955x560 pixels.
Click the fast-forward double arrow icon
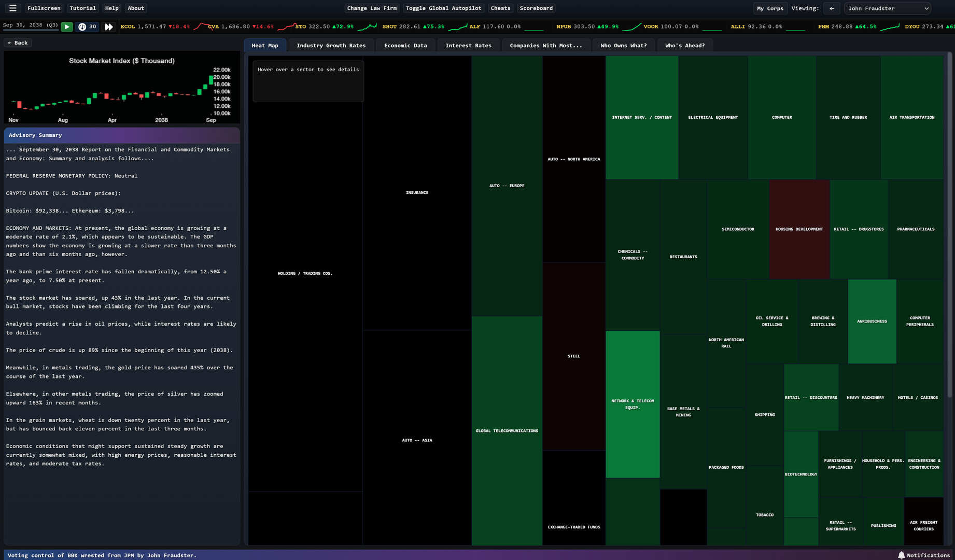[109, 27]
